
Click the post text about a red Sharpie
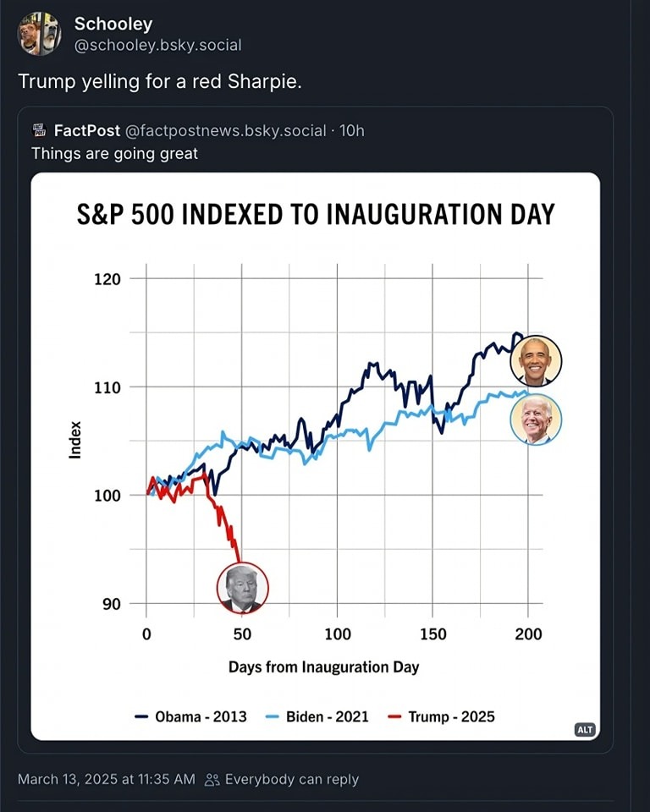pyautogui.click(x=159, y=83)
